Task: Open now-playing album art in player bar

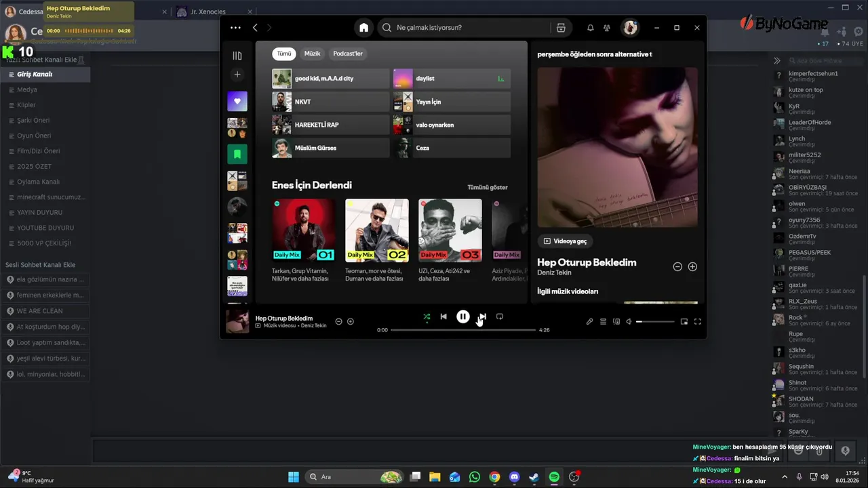Action: tap(237, 321)
